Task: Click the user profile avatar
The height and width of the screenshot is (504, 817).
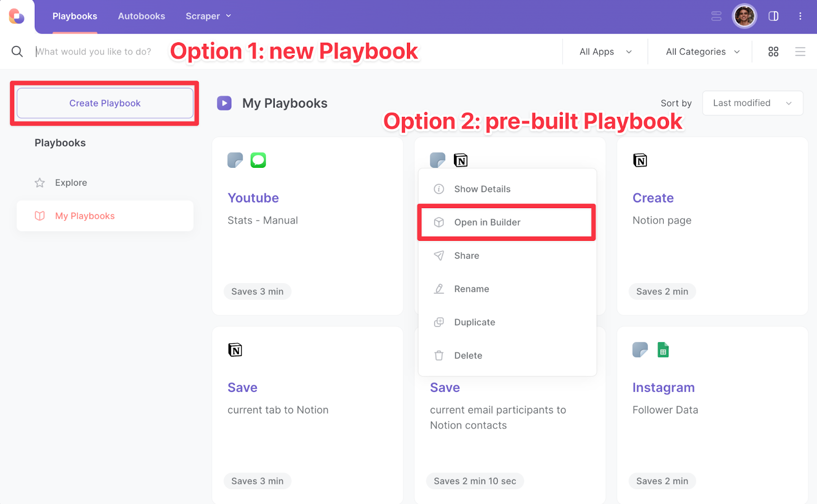Action: click(x=744, y=16)
